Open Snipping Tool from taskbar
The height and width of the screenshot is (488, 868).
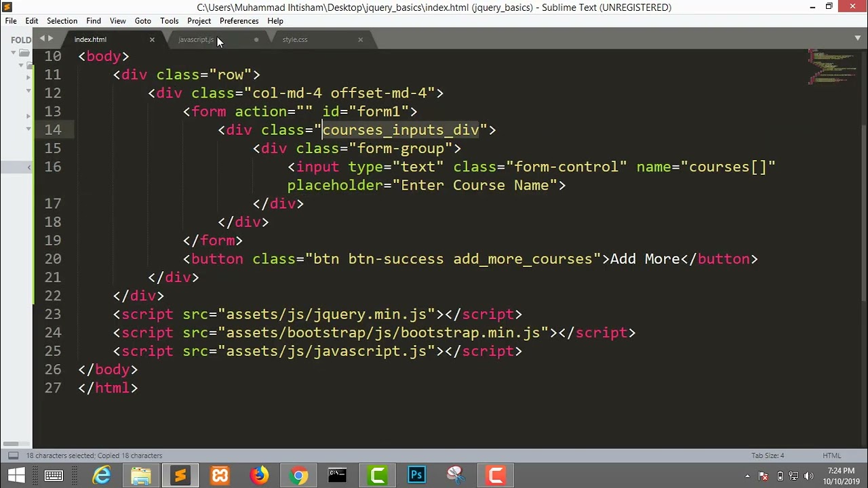[456, 476]
